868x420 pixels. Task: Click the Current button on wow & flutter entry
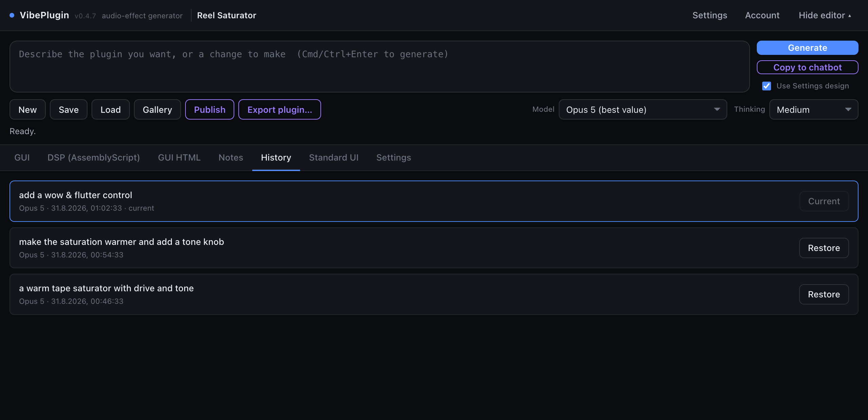pos(824,201)
